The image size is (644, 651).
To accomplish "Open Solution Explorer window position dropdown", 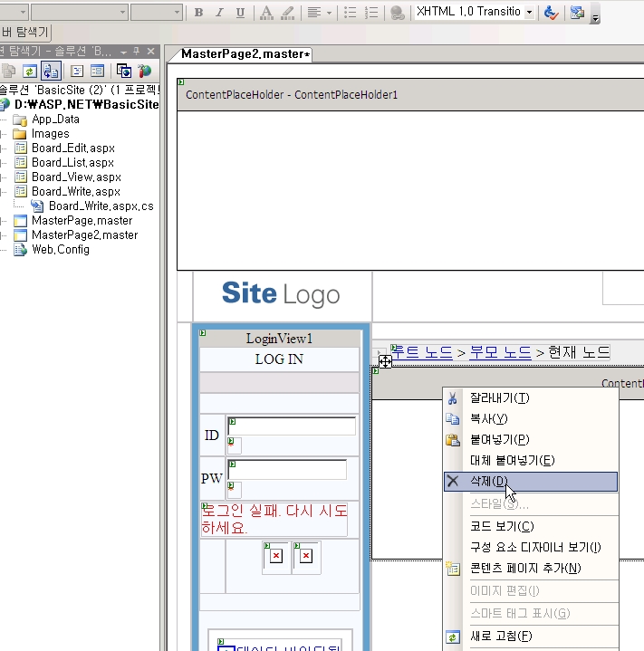I will point(123,52).
